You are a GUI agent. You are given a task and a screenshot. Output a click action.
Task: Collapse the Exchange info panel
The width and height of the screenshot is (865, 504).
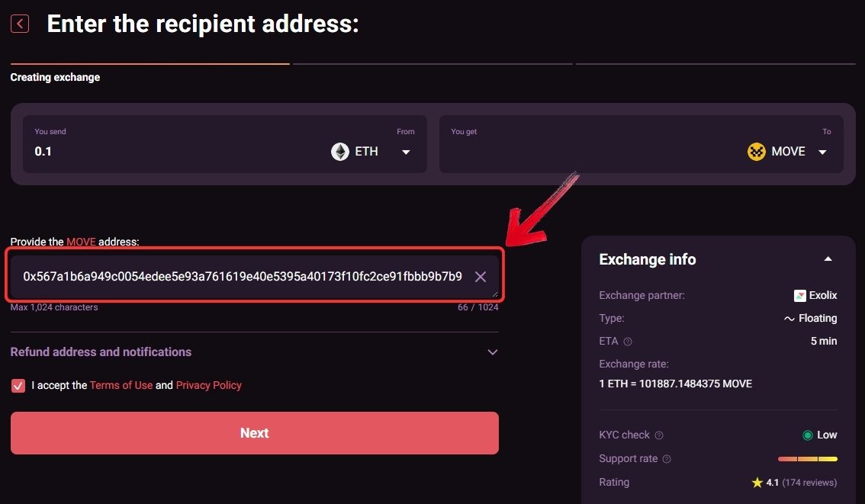(828, 259)
